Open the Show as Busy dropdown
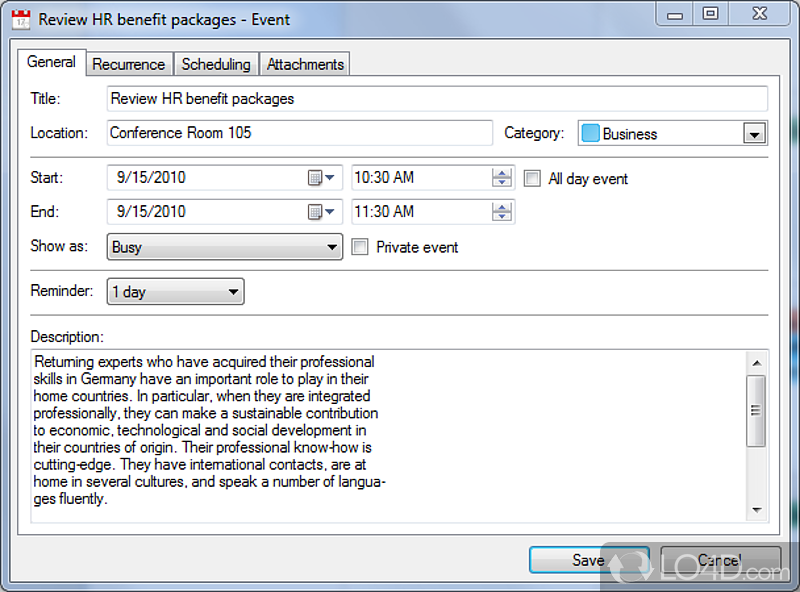The height and width of the screenshot is (592, 800). pos(332,247)
